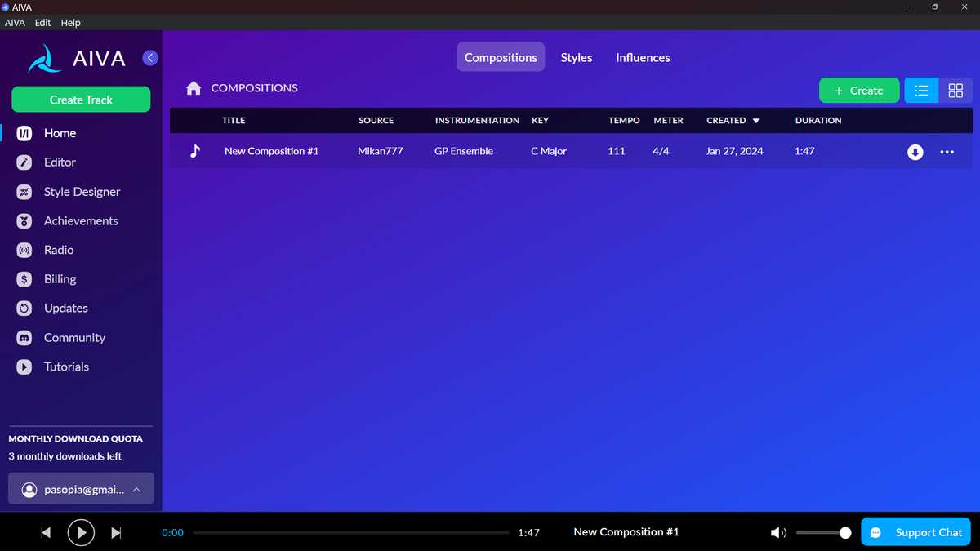Sort by KEY column header
This screenshot has width=980, height=551.
[x=540, y=121]
